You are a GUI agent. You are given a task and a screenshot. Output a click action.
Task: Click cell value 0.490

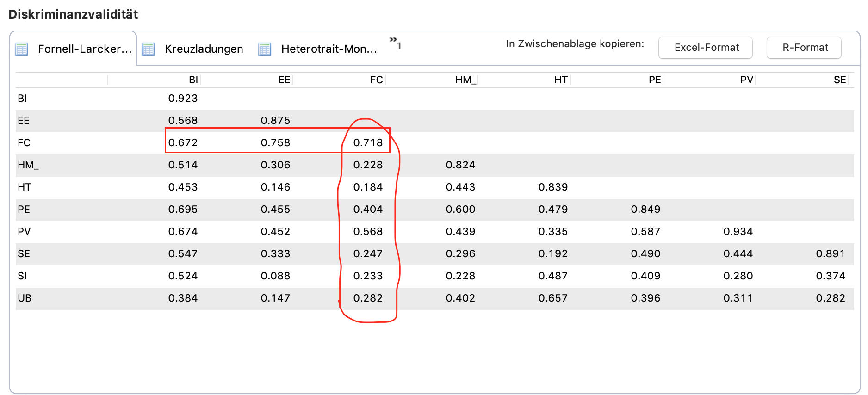tap(645, 254)
